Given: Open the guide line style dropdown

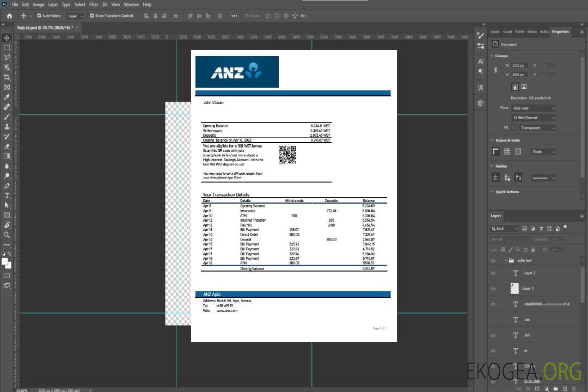Looking at the screenshot, I should (x=543, y=178).
